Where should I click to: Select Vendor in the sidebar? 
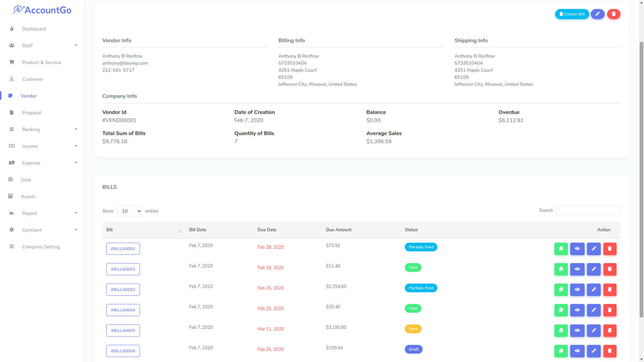(29, 96)
